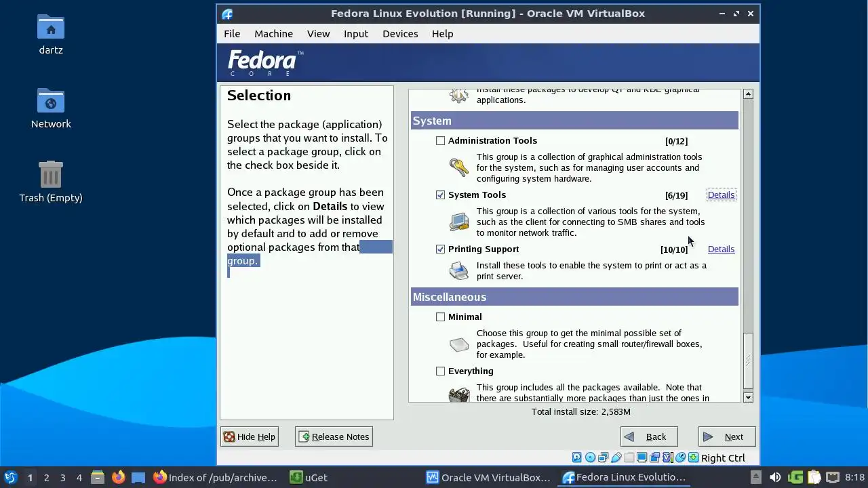The height and width of the screenshot is (488, 868).
Task: Open the dartz home folder icon
Action: 51,27
